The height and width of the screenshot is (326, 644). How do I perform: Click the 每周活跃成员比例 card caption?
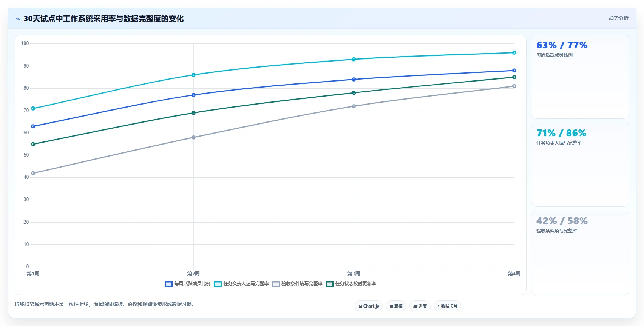(554, 55)
